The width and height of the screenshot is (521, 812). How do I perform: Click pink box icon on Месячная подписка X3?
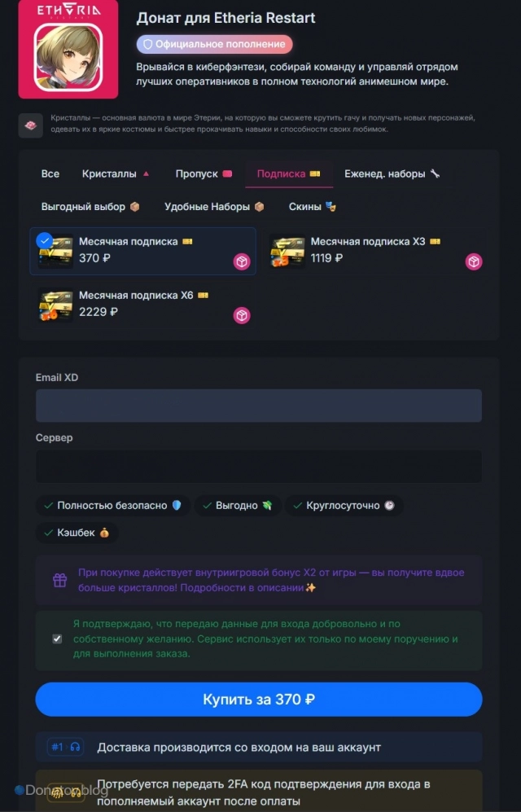tap(474, 262)
